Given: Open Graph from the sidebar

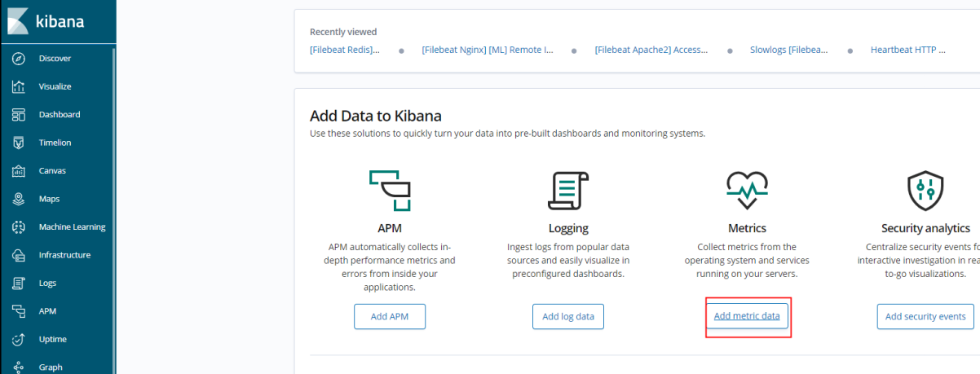Looking at the screenshot, I should (x=51, y=367).
